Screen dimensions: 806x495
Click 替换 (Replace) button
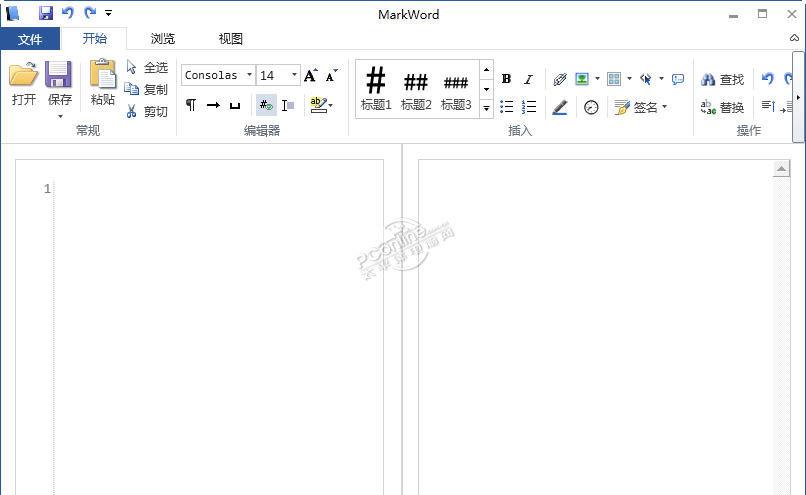pos(722,107)
